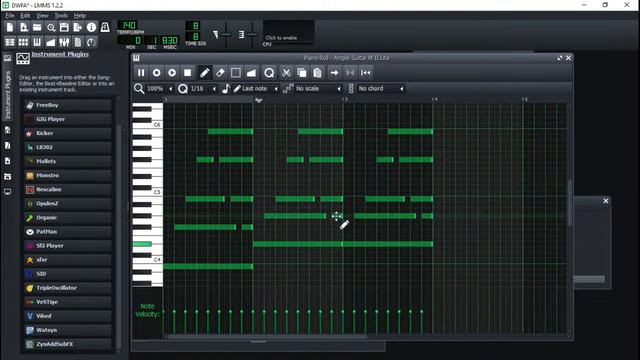Open the FX Mixer icon
The image size is (640, 360).
point(64,42)
